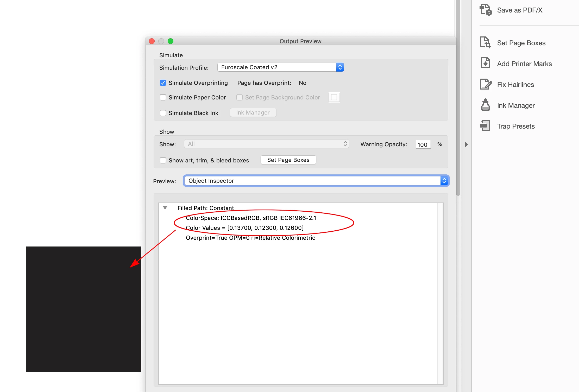579x392 pixels.
Task: Click the Warning Opacity input field
Action: 423,144
